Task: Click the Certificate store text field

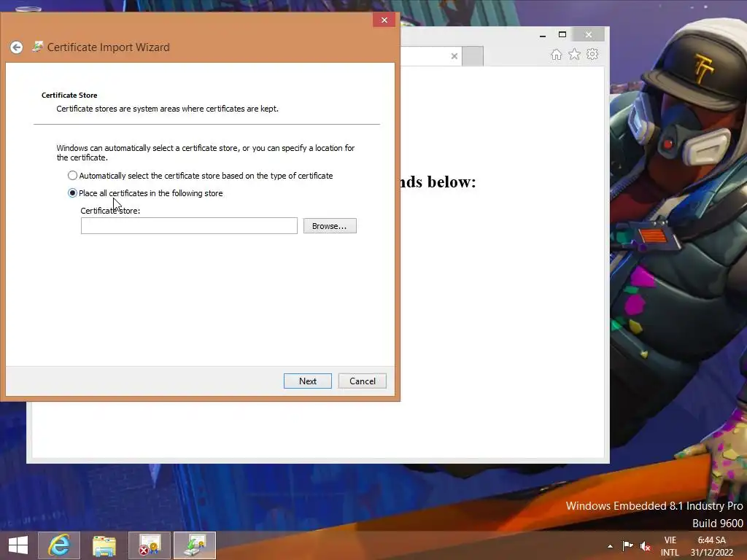Action: click(x=189, y=226)
